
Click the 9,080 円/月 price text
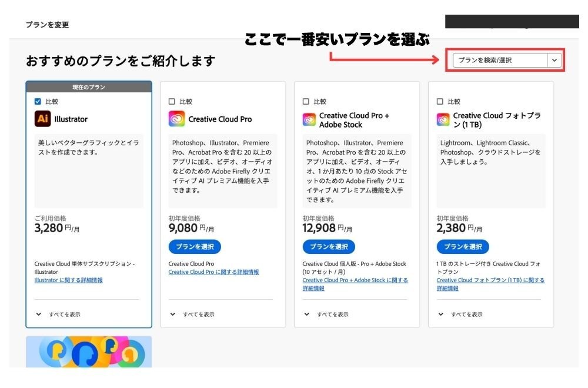[191, 228]
